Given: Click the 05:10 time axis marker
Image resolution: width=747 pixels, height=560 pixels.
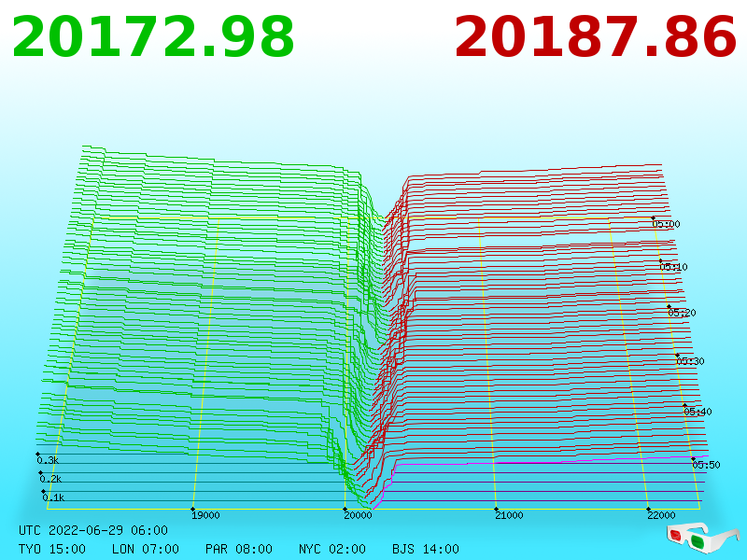Looking at the screenshot, I should click(x=673, y=267).
